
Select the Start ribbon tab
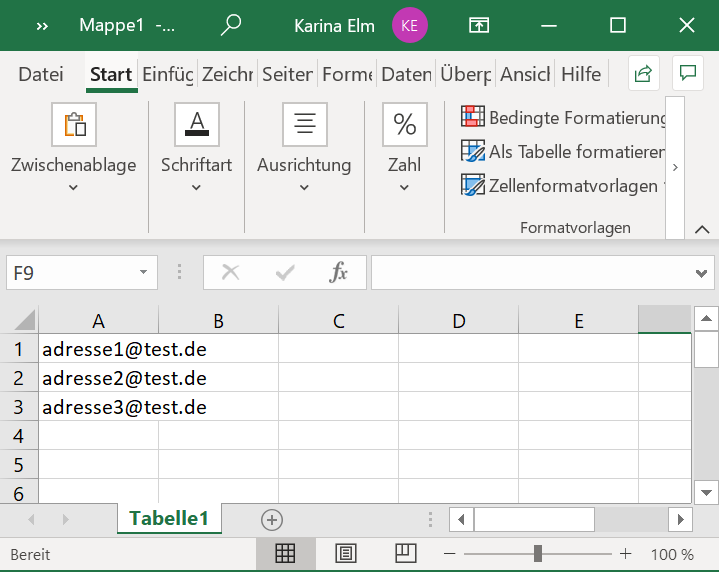click(111, 74)
